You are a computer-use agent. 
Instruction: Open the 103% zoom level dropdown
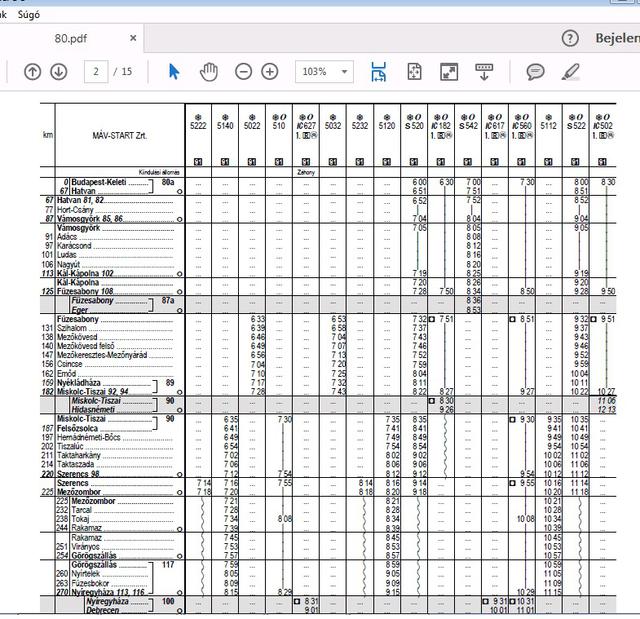point(324,72)
